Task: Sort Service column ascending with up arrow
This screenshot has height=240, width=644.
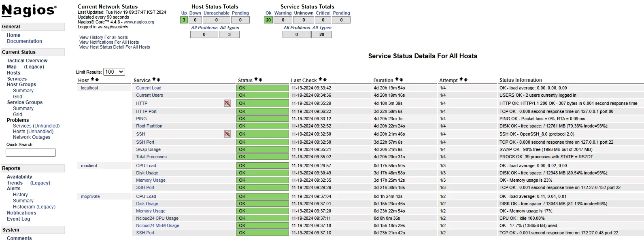Action: [154, 80]
